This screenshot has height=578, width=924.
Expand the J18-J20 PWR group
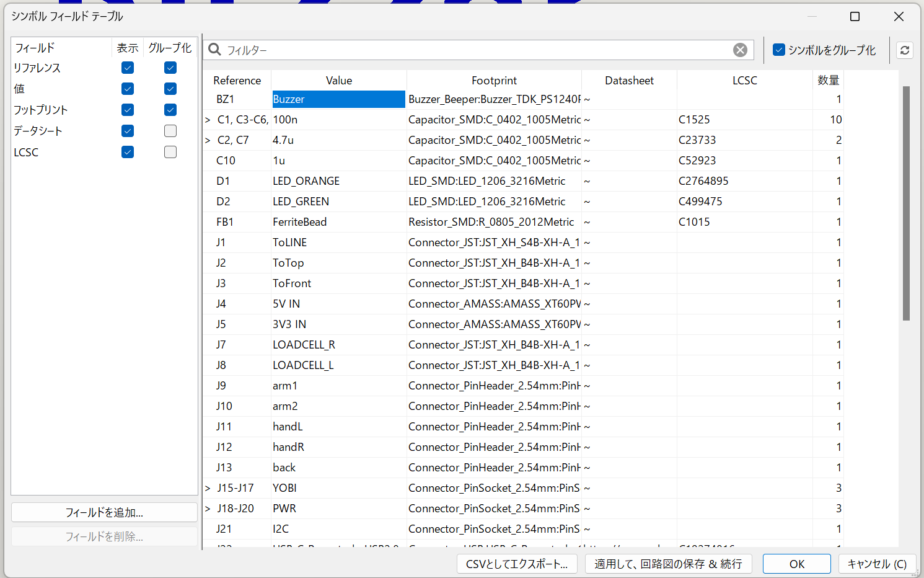click(208, 509)
